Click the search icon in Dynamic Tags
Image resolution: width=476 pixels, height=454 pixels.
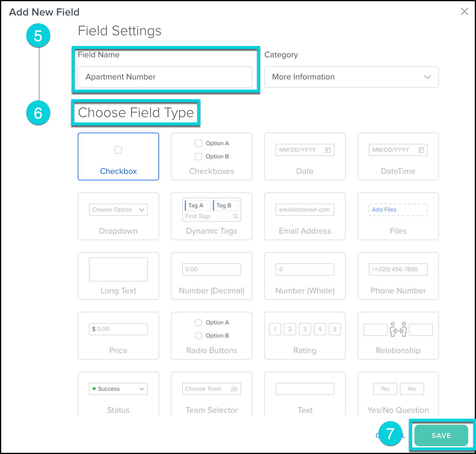point(235,216)
